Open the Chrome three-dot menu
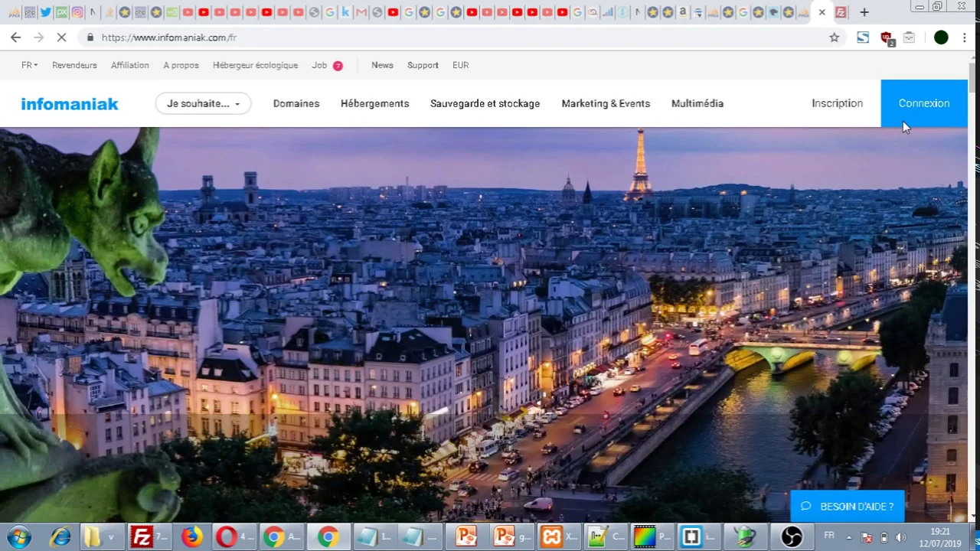 tap(965, 37)
